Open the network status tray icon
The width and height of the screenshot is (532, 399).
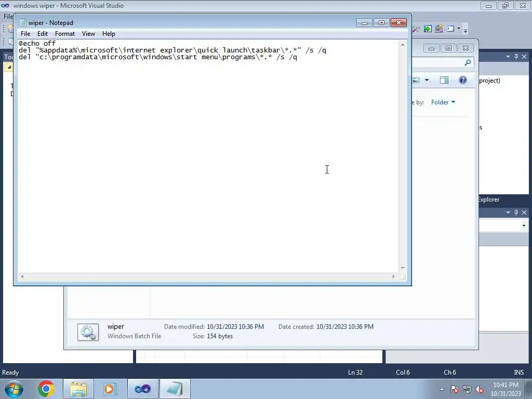point(467,389)
